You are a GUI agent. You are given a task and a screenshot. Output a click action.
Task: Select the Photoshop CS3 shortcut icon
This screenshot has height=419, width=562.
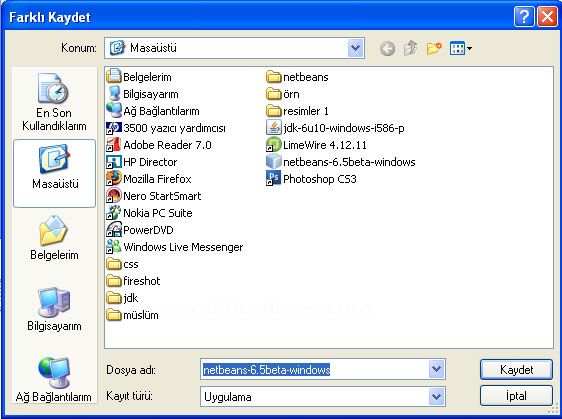(x=274, y=178)
